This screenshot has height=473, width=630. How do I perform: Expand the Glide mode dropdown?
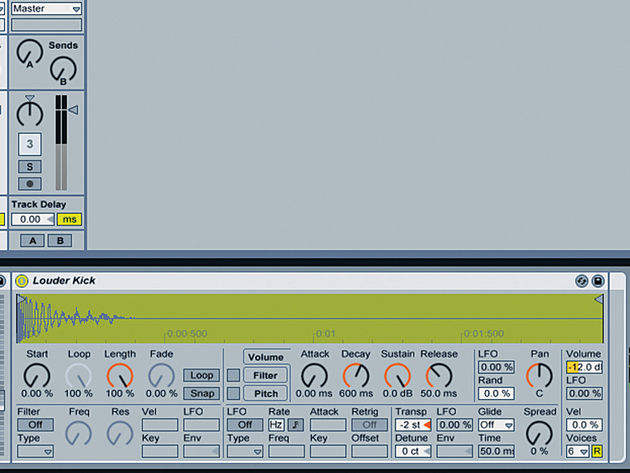click(x=496, y=425)
